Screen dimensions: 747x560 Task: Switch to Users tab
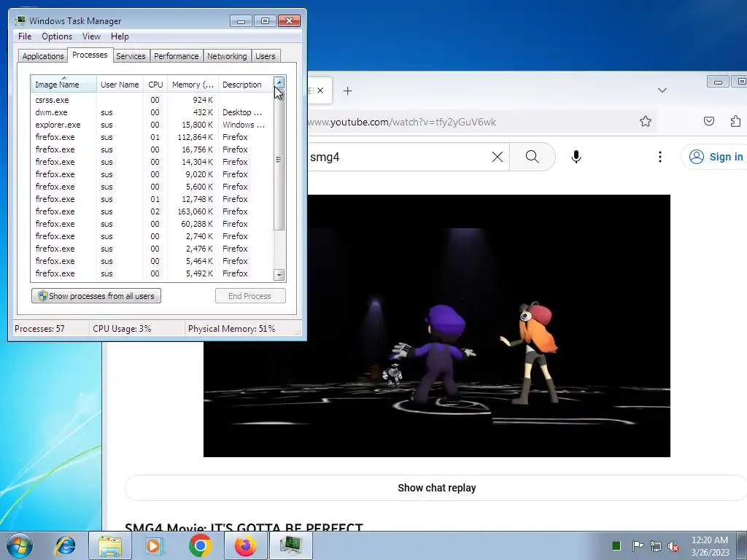(265, 55)
